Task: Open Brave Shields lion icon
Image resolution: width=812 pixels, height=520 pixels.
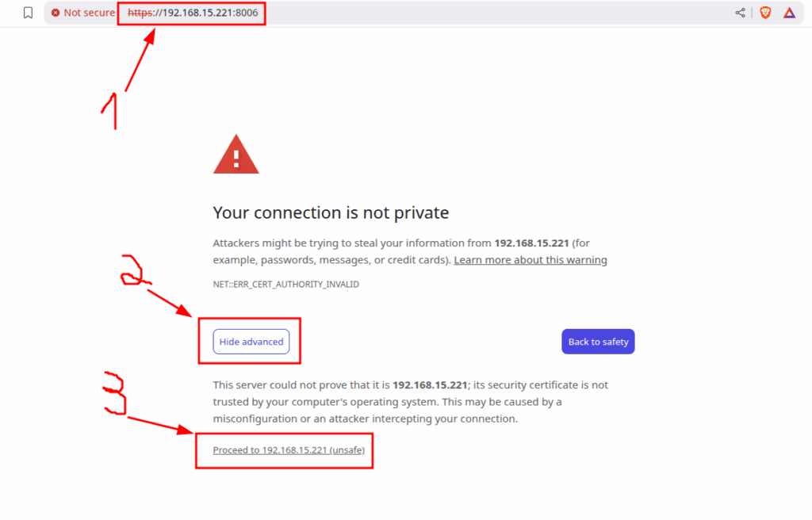Action: point(765,13)
